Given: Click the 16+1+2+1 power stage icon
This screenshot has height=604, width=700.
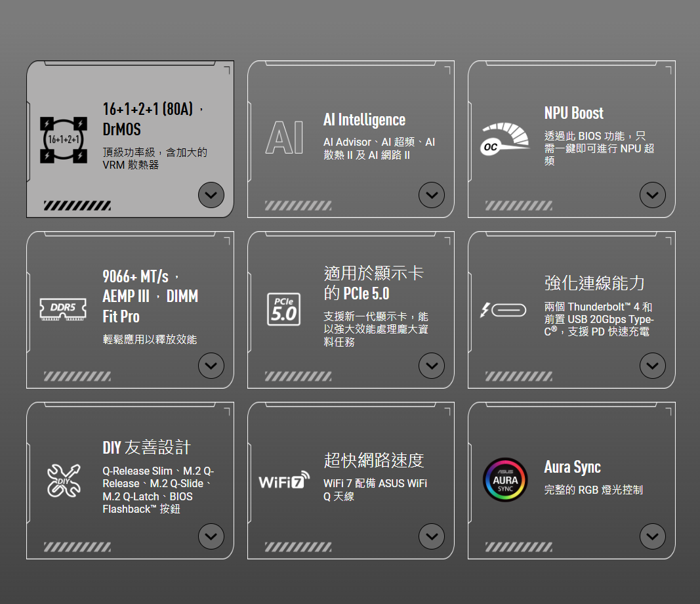Looking at the screenshot, I should [x=63, y=139].
